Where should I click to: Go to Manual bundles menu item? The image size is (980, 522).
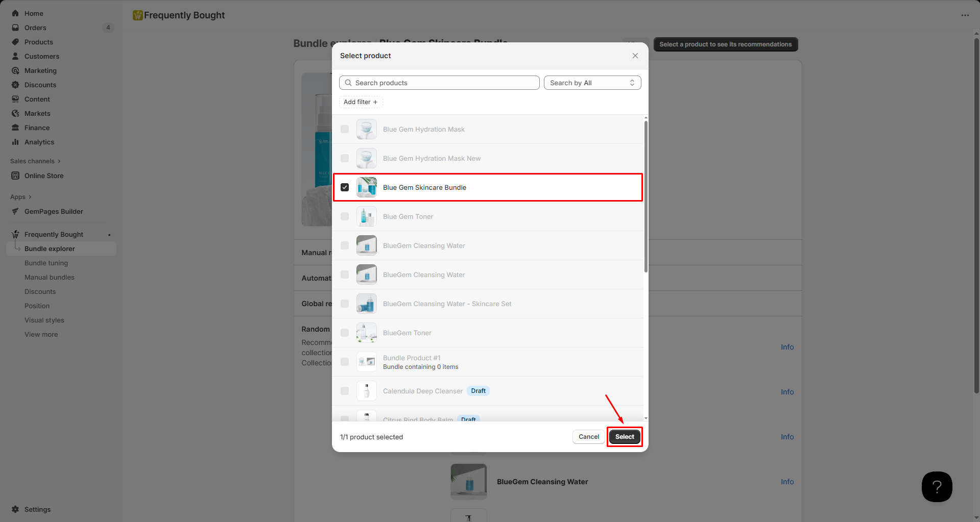tap(50, 277)
